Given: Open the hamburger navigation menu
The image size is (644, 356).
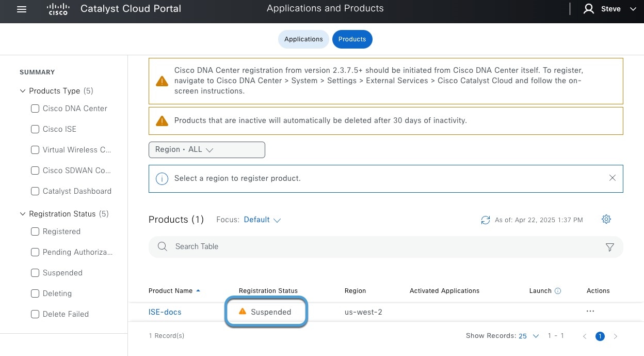Looking at the screenshot, I should tap(22, 9).
